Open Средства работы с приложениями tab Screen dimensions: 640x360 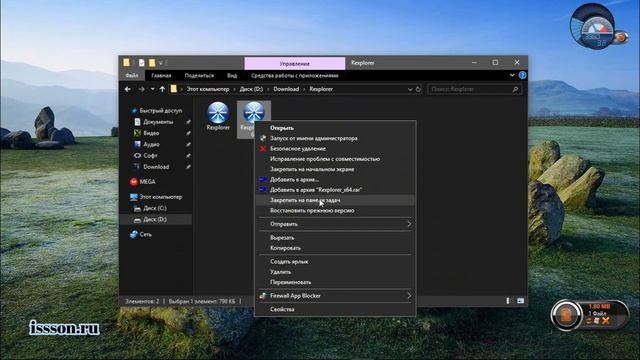click(295, 76)
